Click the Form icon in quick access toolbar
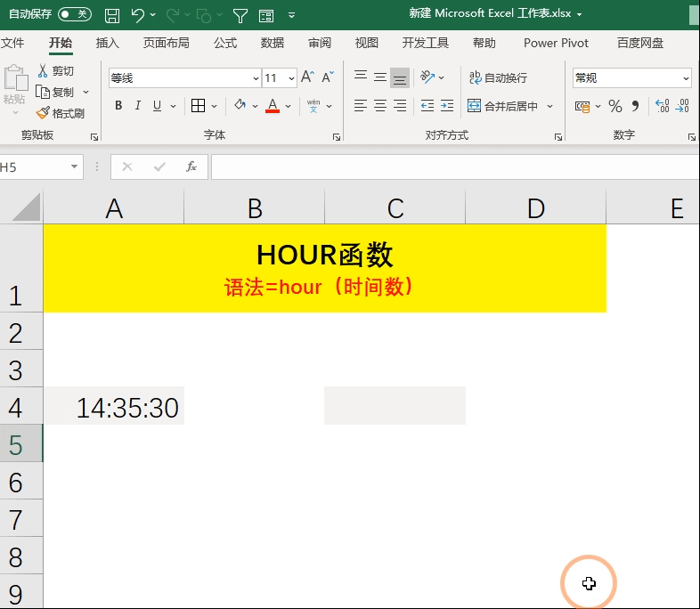Screen dimensions: 700x609 (266, 16)
